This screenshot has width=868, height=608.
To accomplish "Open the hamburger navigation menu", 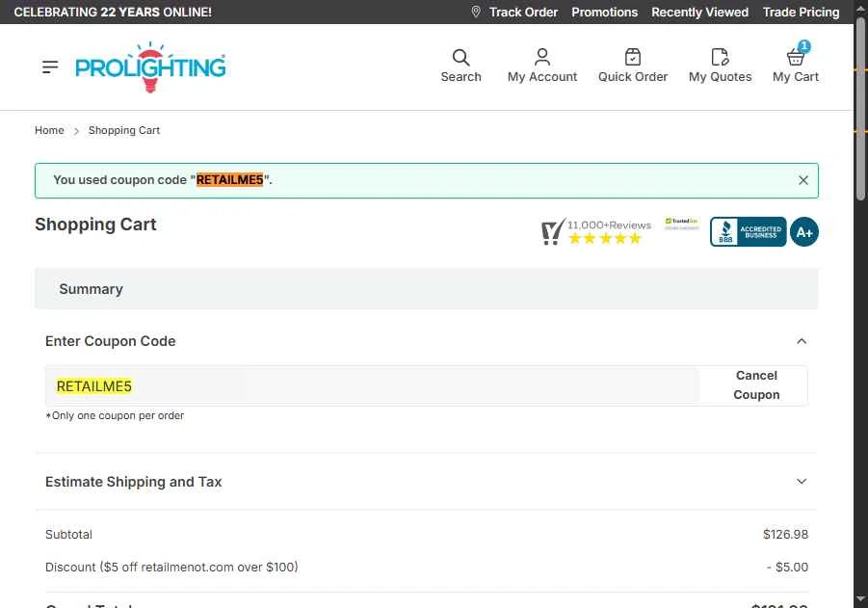I will pyautogui.click(x=50, y=67).
